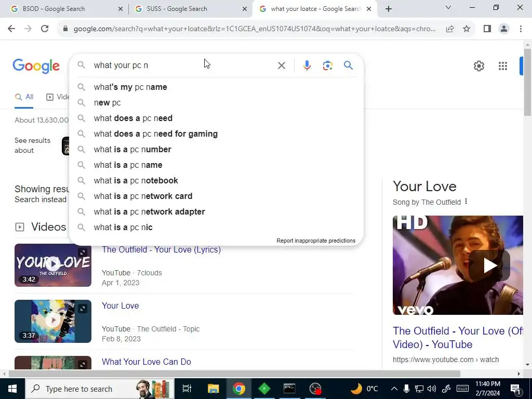
Task: Open more options for Your Love song
Action: pyautogui.click(x=466, y=201)
